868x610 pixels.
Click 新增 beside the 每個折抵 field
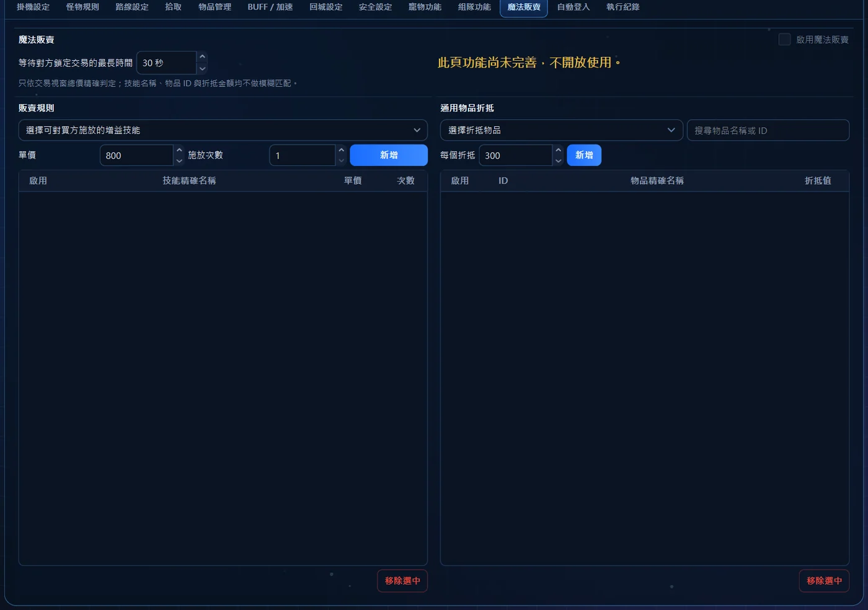(584, 155)
